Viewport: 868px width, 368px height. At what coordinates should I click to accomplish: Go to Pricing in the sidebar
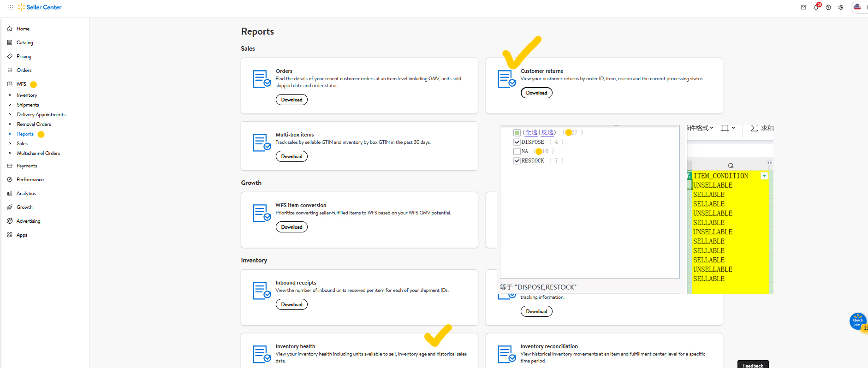pos(24,56)
